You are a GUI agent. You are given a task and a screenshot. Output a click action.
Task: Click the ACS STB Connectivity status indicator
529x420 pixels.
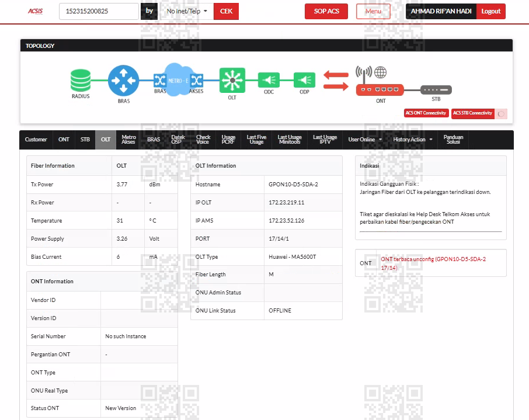(501, 114)
